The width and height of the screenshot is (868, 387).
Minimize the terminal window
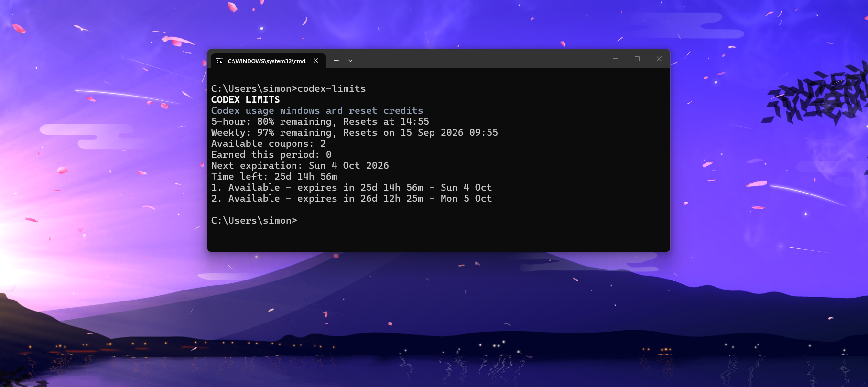click(x=615, y=59)
